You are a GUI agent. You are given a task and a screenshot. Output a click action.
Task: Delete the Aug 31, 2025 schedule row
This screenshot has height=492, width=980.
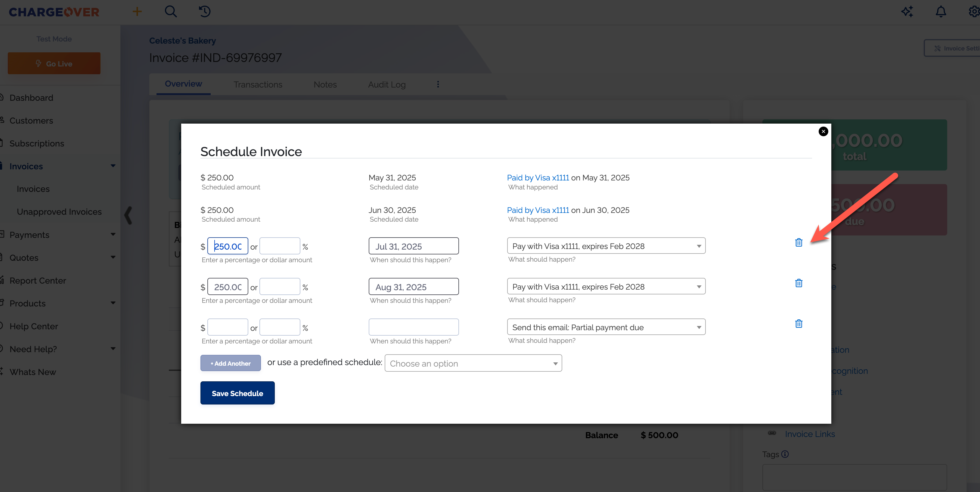pyautogui.click(x=799, y=283)
